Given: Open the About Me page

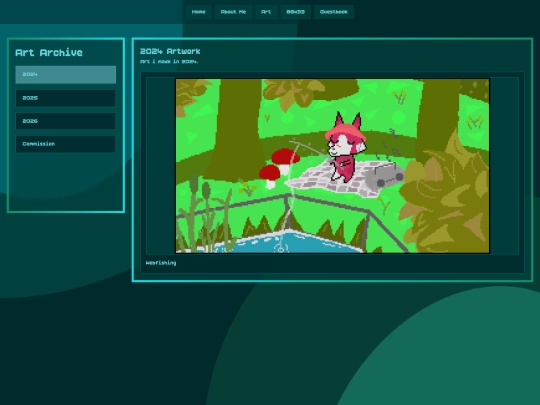Looking at the screenshot, I should tap(233, 12).
